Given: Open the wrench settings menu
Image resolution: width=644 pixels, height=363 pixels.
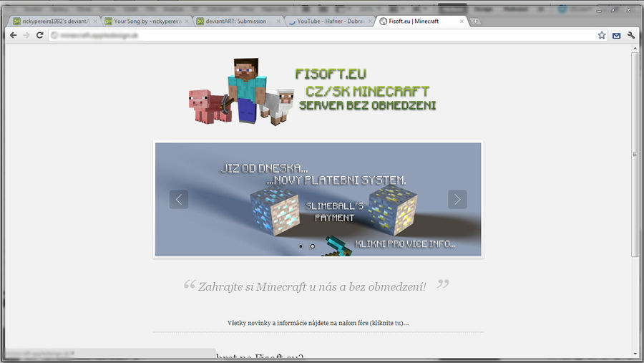Looking at the screenshot, I should [631, 35].
